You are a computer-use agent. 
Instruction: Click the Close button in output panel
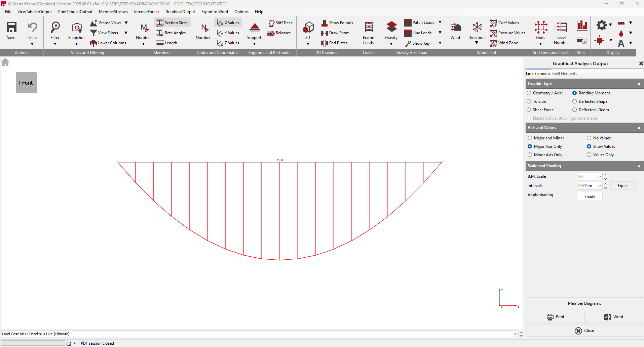(584, 331)
